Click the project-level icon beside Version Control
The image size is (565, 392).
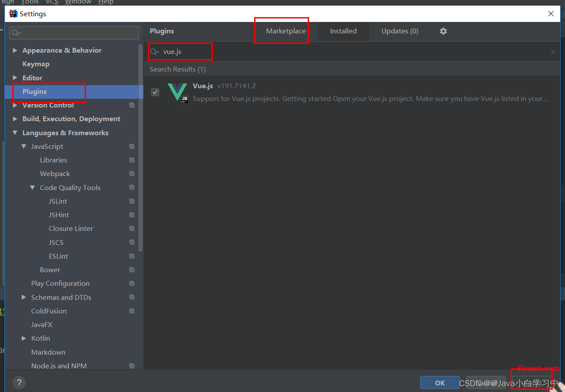pyautogui.click(x=132, y=105)
